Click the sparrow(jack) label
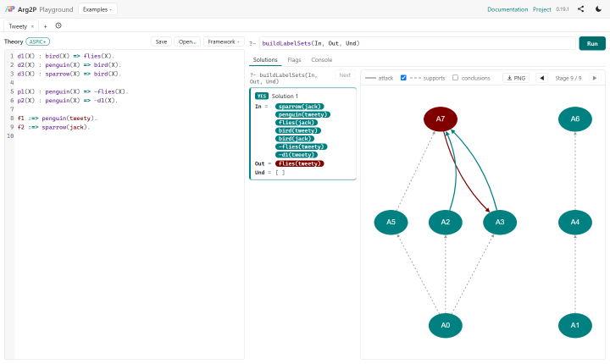610x364 pixels. tap(300, 107)
